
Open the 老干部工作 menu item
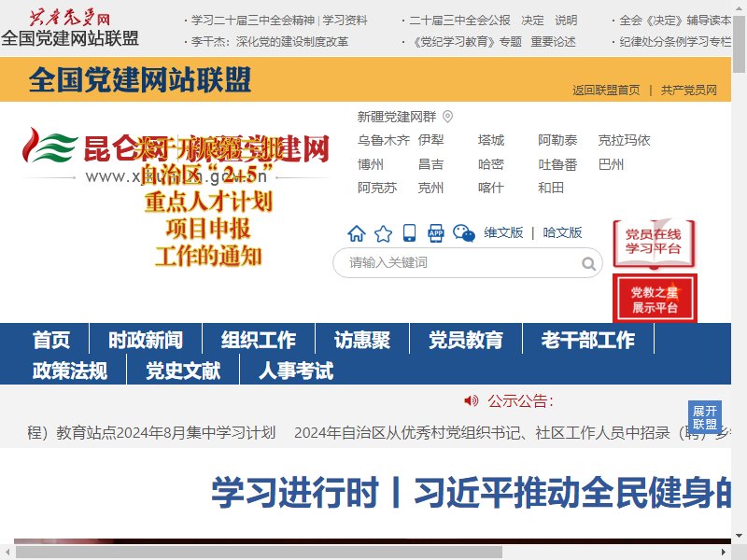588,340
